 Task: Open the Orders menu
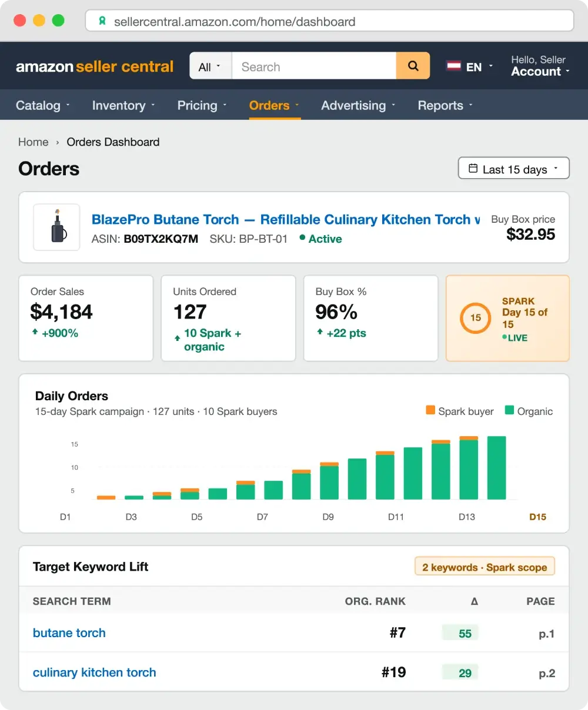(x=275, y=105)
